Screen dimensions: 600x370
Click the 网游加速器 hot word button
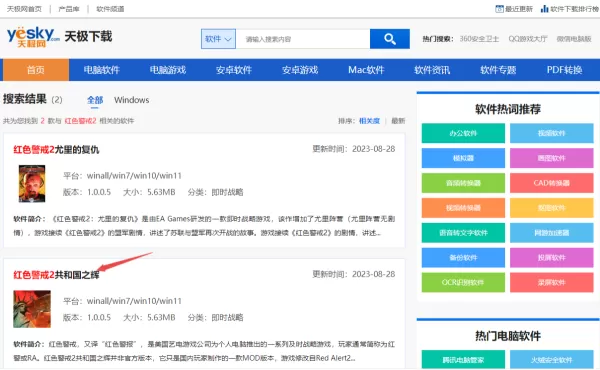[x=552, y=233]
